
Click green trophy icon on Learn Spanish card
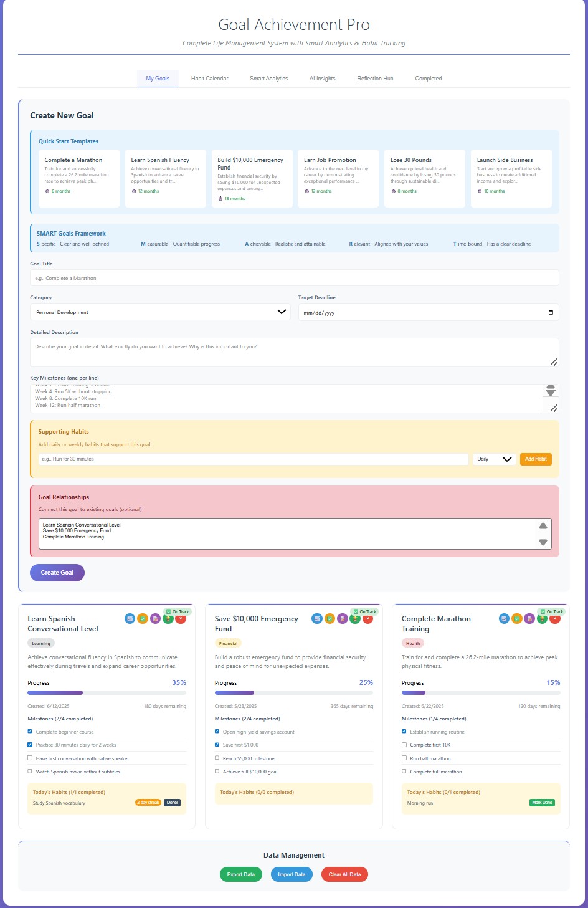coord(168,619)
